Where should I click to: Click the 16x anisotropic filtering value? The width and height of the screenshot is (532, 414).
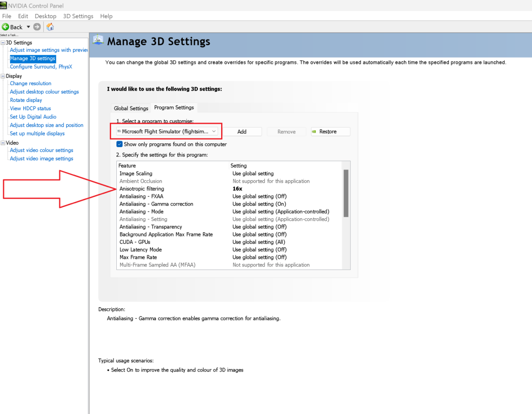pos(237,189)
